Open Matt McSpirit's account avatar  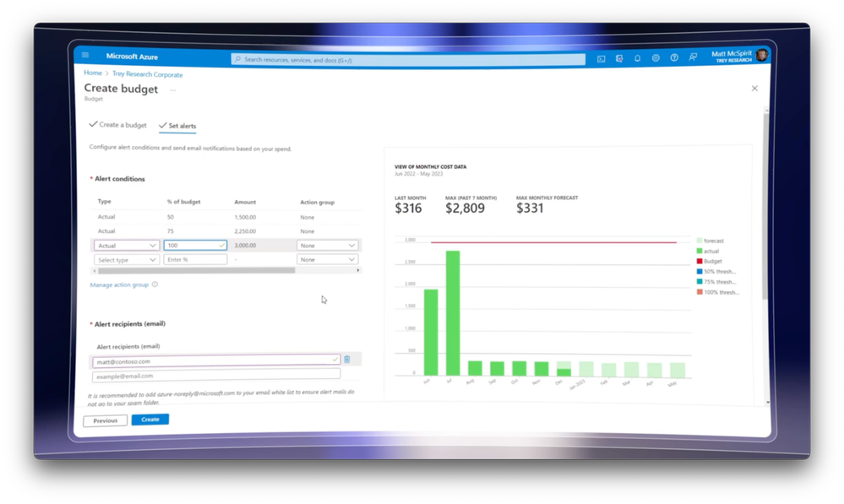coord(761,55)
